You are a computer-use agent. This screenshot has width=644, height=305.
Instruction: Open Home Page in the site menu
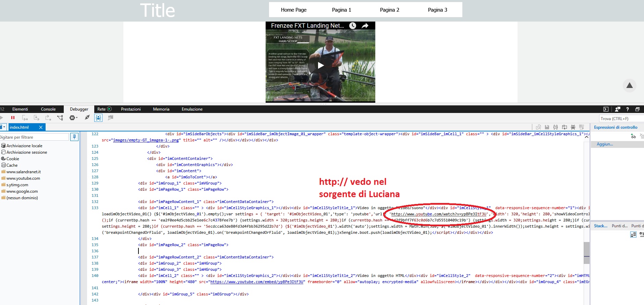294,10
